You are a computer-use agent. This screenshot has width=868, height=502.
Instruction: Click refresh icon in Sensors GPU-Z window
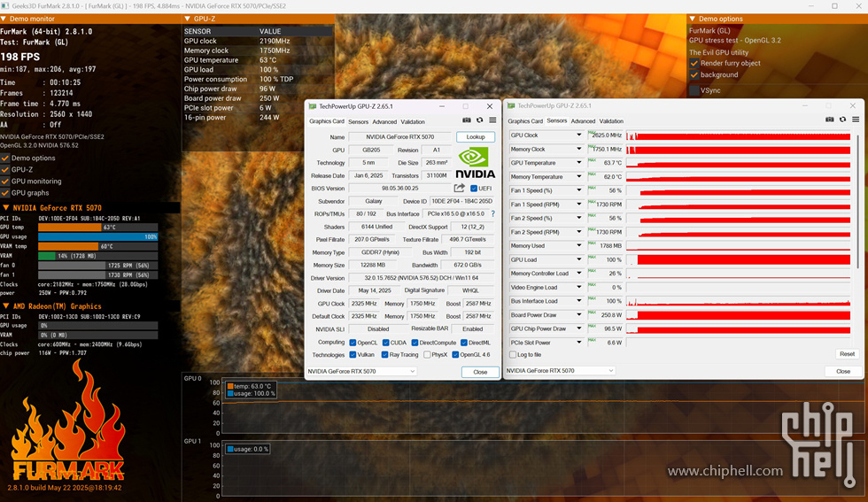coord(842,120)
